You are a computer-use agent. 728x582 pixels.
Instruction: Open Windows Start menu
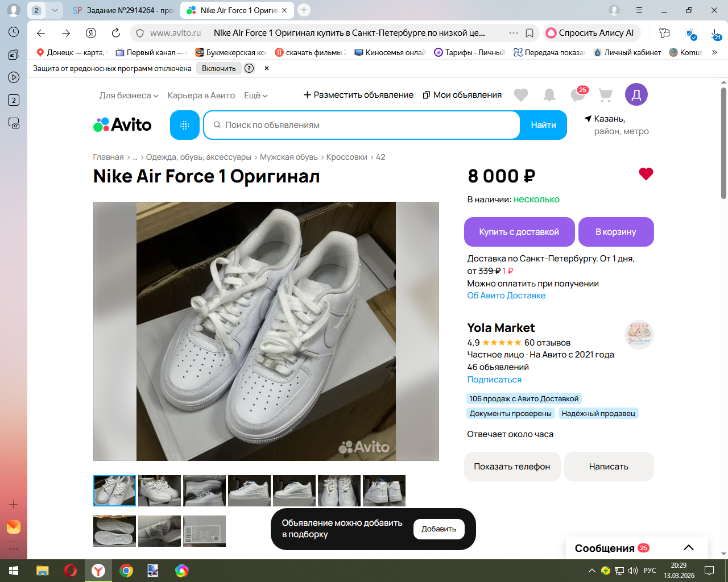click(14, 571)
